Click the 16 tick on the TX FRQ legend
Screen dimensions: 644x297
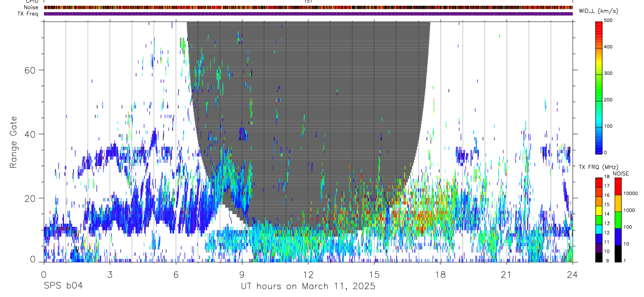(607, 195)
